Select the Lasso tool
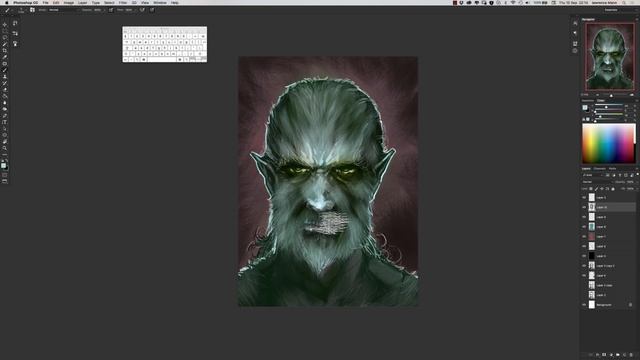The width and height of the screenshot is (640, 360). point(5,38)
